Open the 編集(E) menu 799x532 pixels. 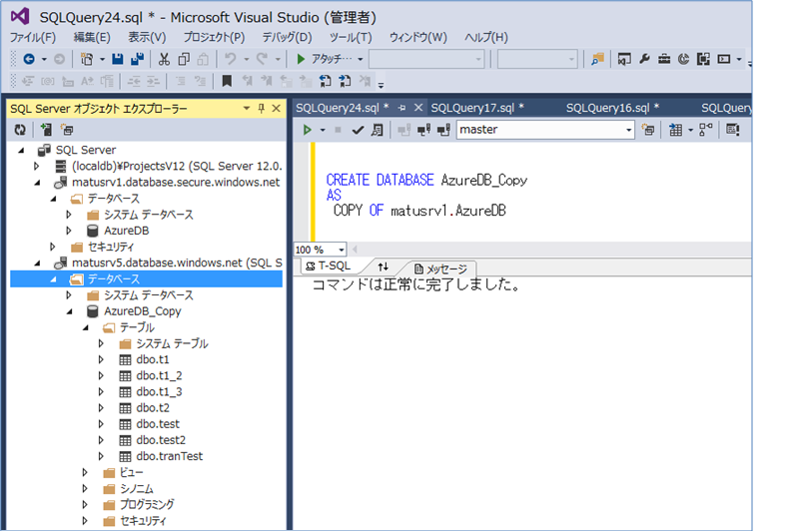92,38
